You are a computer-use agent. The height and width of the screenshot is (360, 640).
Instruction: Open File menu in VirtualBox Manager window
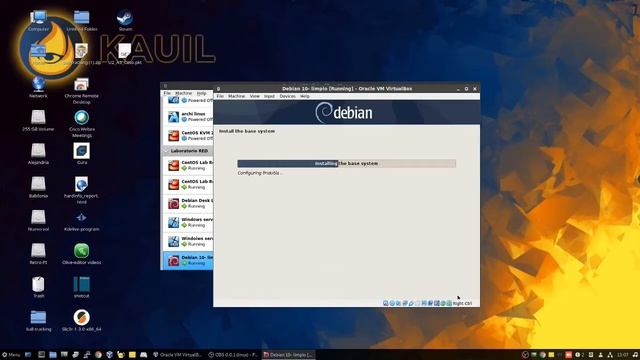tap(167, 93)
